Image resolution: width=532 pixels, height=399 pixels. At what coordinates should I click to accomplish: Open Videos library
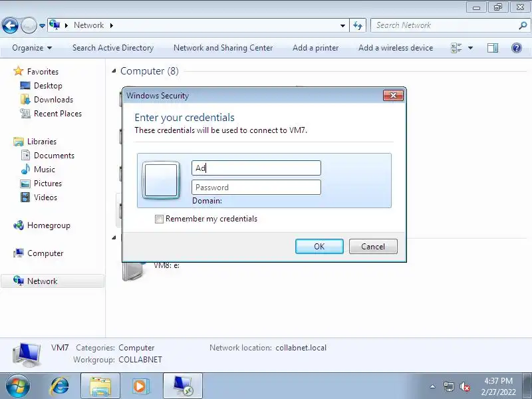[39, 197]
